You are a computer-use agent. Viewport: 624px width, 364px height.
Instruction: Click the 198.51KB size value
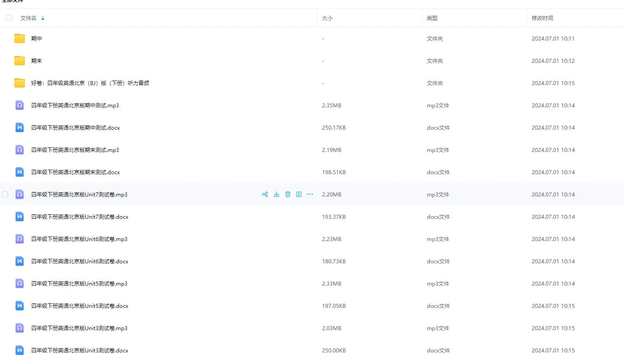(334, 172)
